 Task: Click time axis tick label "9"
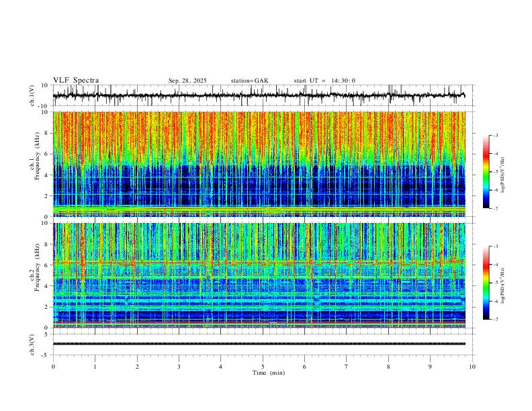point(430,367)
